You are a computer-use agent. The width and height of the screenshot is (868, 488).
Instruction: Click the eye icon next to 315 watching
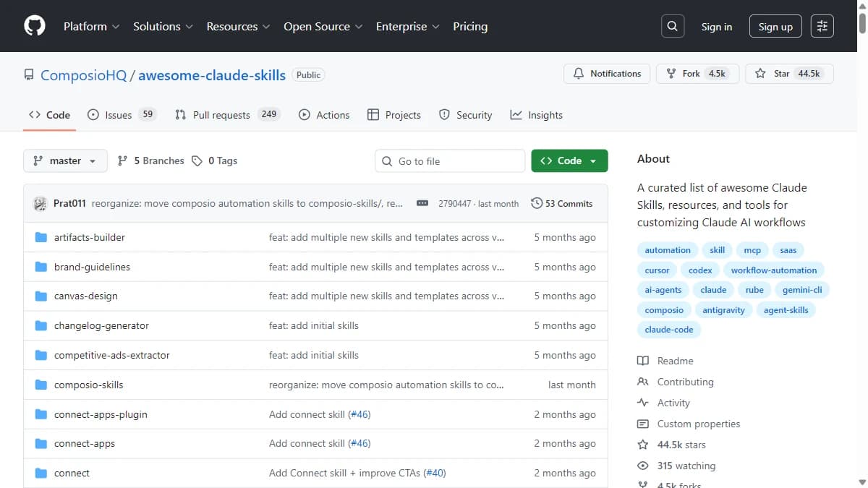tap(643, 466)
